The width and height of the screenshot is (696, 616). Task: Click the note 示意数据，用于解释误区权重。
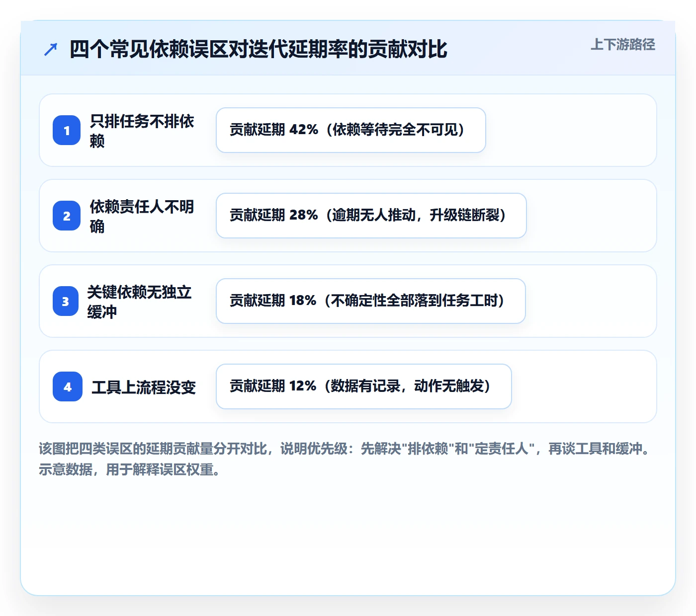(129, 469)
